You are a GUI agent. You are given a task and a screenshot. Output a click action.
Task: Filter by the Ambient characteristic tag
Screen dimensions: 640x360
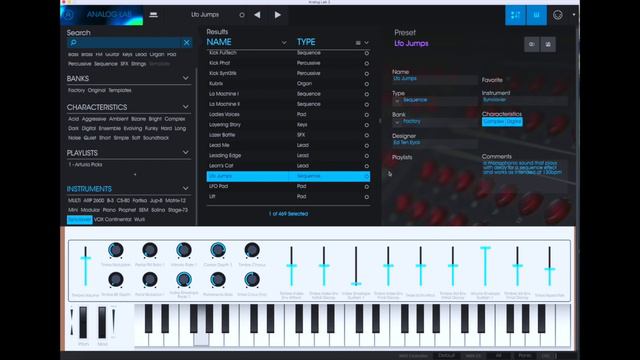118,119
